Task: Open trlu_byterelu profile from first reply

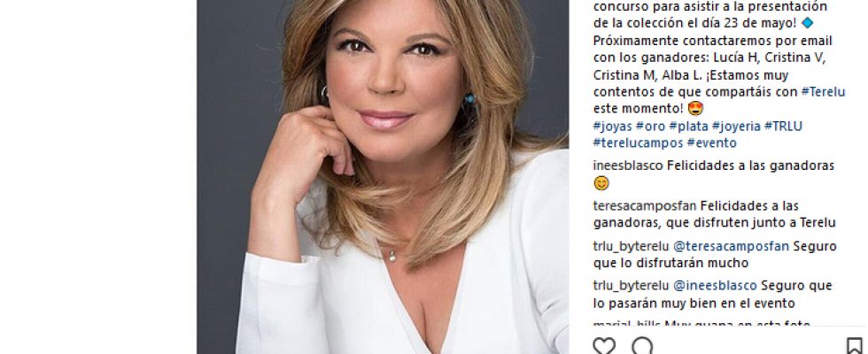Action: (x=631, y=247)
